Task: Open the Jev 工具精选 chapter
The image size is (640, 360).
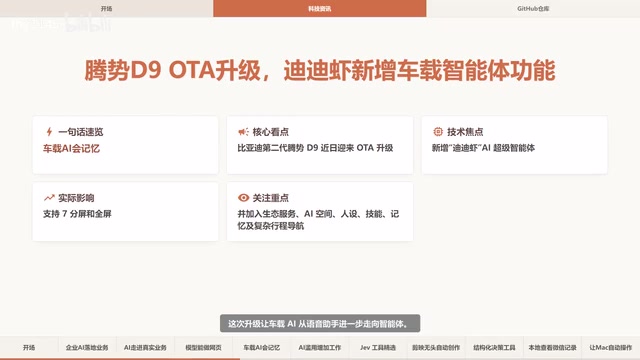Action: (x=378, y=347)
